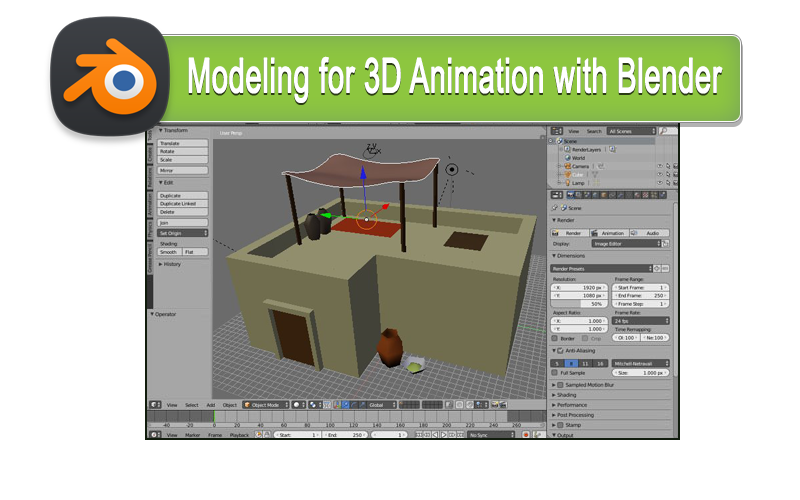
Task: Open the All Scenes dropdown in outliner
Action: point(631,131)
